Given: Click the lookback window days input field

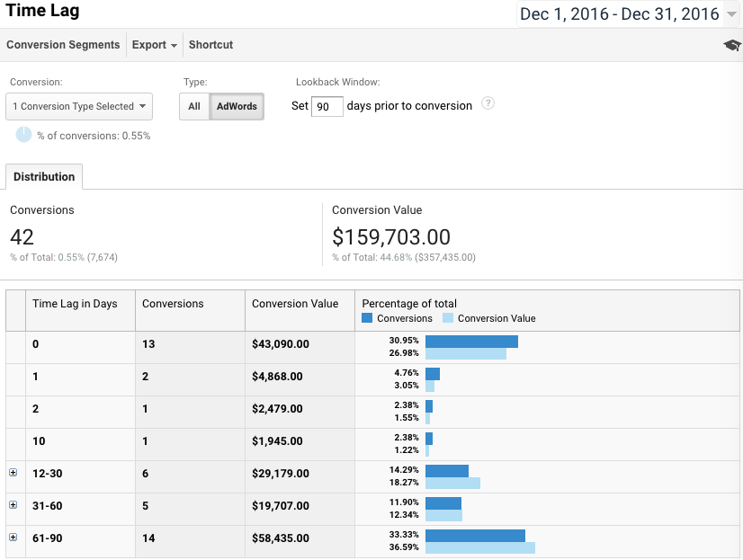Looking at the screenshot, I should coord(327,106).
